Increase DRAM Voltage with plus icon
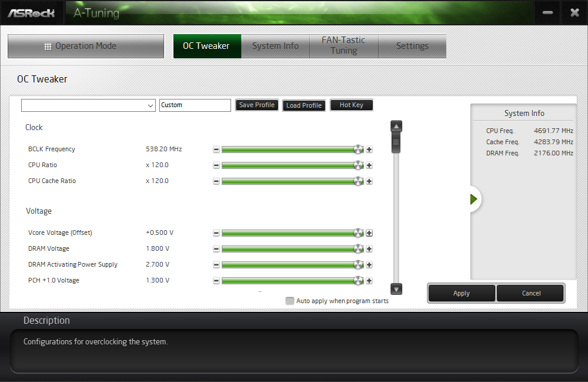This screenshot has height=382, width=588. point(369,249)
